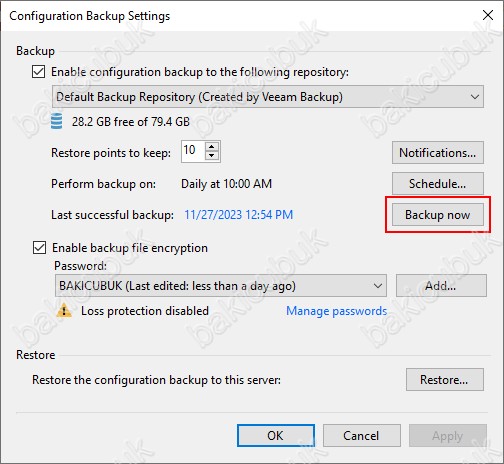504x464 pixels.
Task: Open the Schedule dialog
Action: tap(438, 184)
